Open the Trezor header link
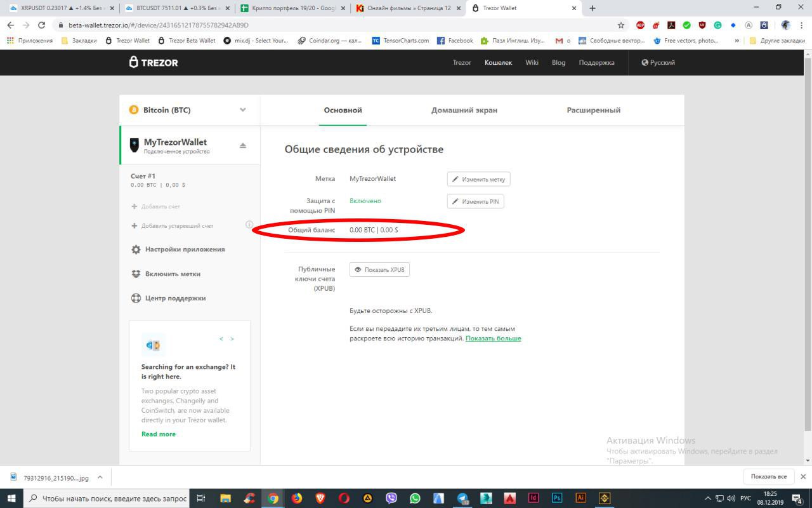The width and height of the screenshot is (812, 508). pos(462,62)
